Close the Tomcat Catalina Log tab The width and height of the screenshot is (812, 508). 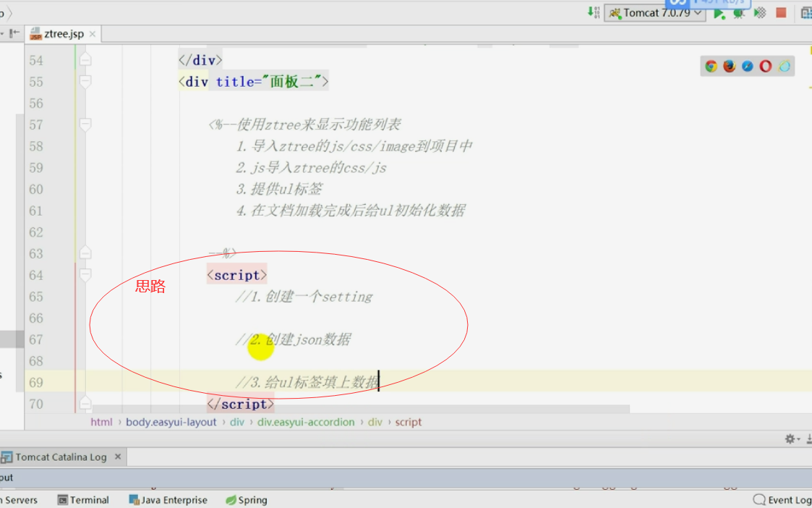coord(118,457)
